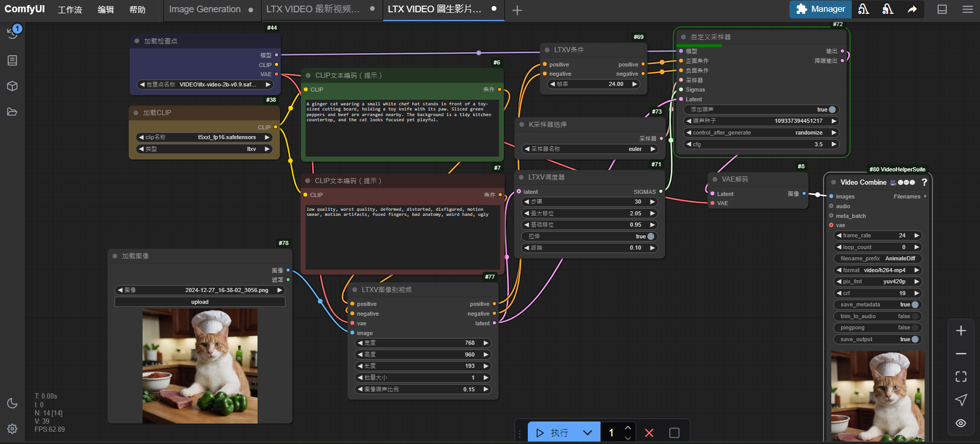Click first figure icon next to Manager

[x=864, y=9]
